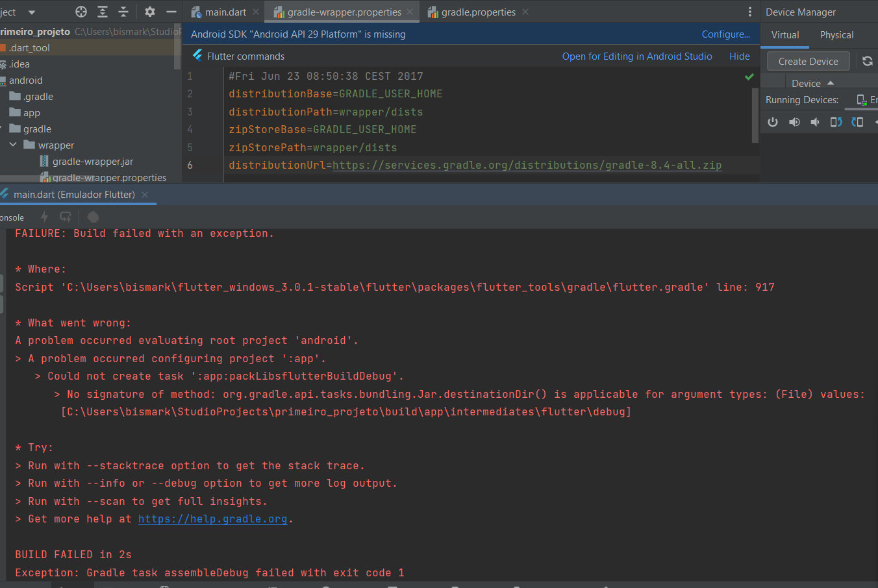
Task: Click the Project tree vertical scrollbar
Action: pyautogui.click(x=177, y=47)
